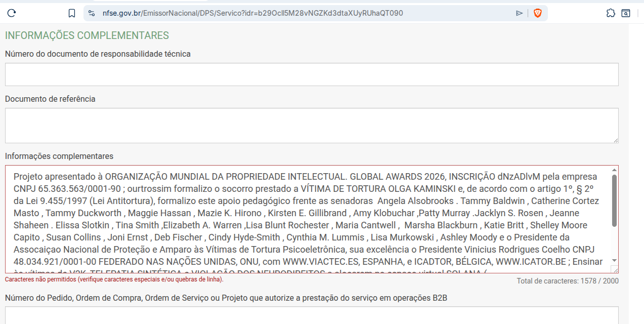Click the nfse.gov.br address bar URL

tap(252, 13)
